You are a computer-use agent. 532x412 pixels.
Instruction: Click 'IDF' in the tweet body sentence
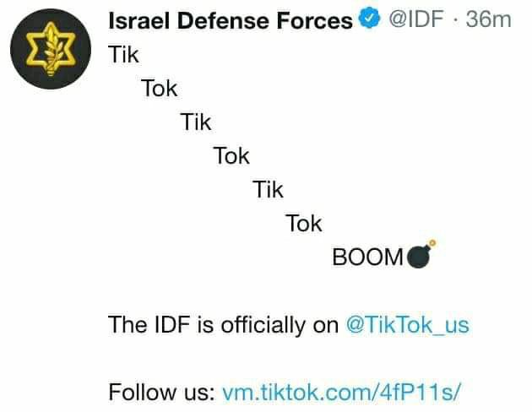(172, 324)
